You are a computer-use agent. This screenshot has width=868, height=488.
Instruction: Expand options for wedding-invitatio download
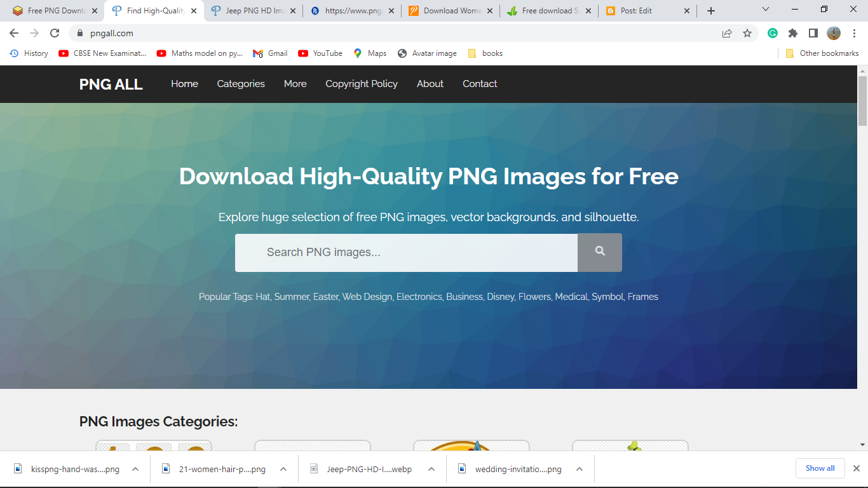580,469
